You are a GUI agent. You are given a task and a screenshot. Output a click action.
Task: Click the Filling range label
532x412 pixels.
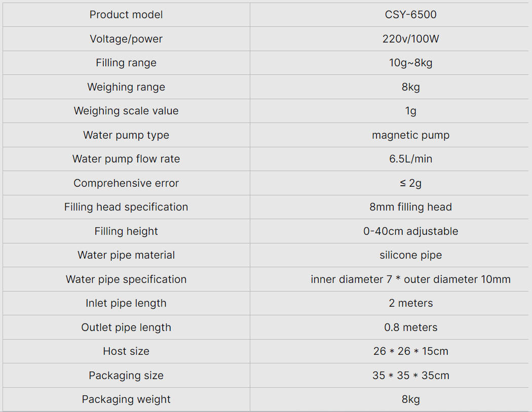point(126,63)
